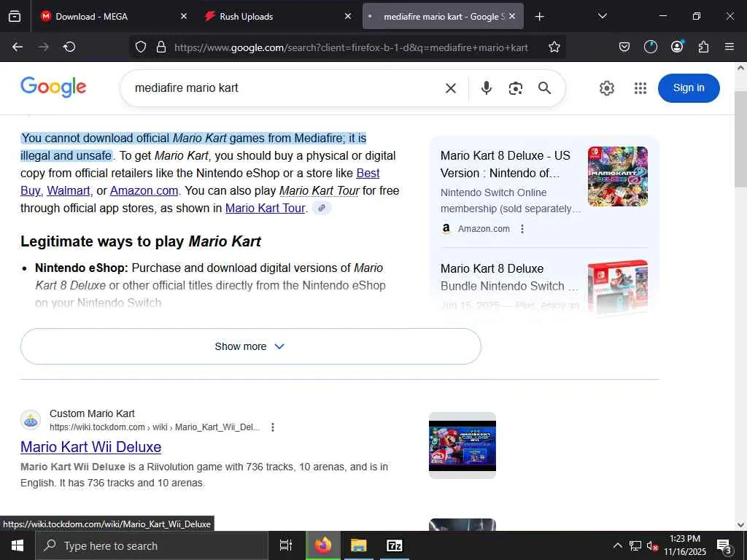Click the padlock site info icon
Image resolution: width=747 pixels, height=560 pixels.
coord(161,47)
